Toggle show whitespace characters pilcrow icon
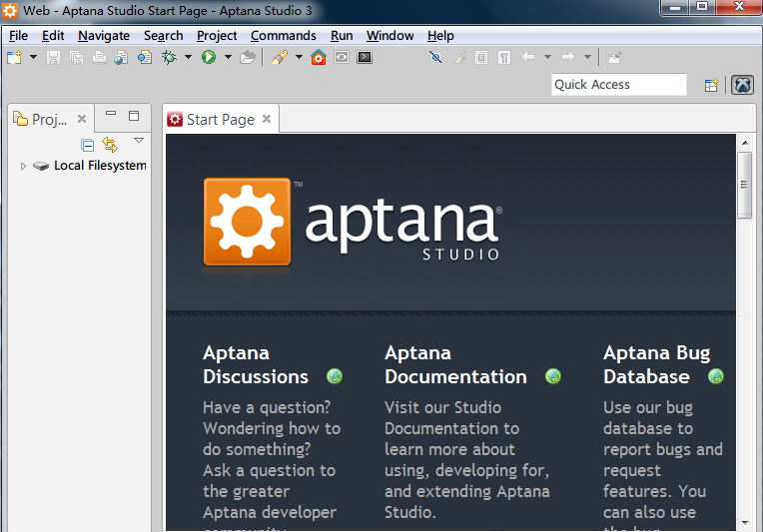 503,58
